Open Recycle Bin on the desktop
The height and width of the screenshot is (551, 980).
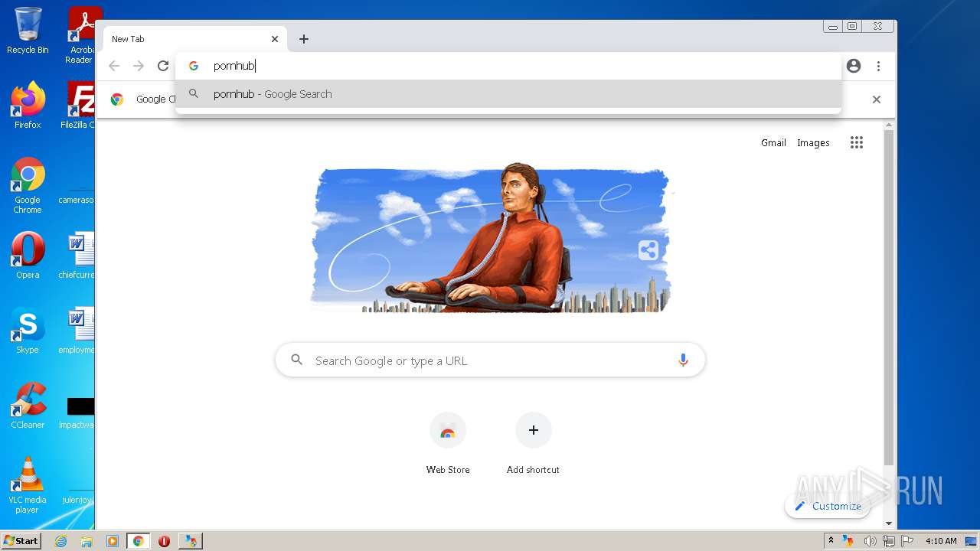28,31
